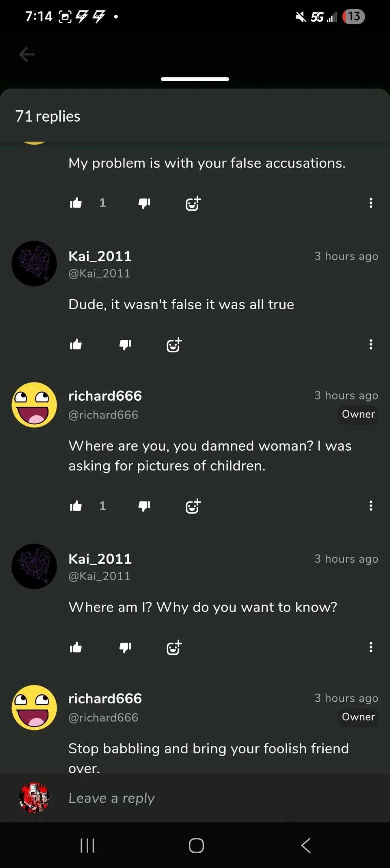
Task: Dislike "Dude, it wasn't false" reply
Action: tap(125, 345)
